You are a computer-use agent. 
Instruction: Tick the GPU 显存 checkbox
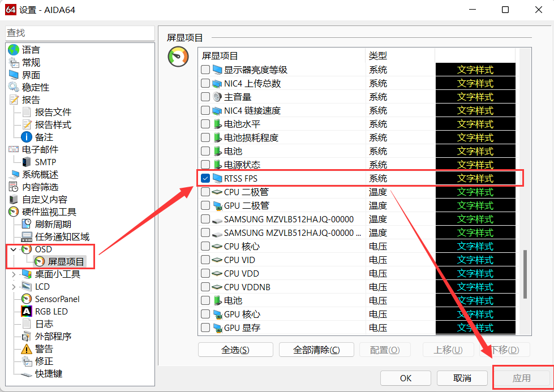click(205, 328)
